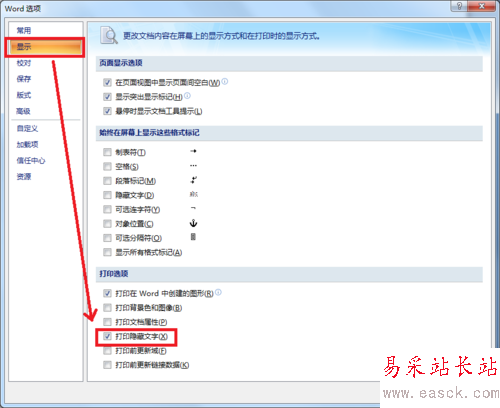Enable 空格 formatting mark checkbox
500x408 pixels.
tap(107, 166)
